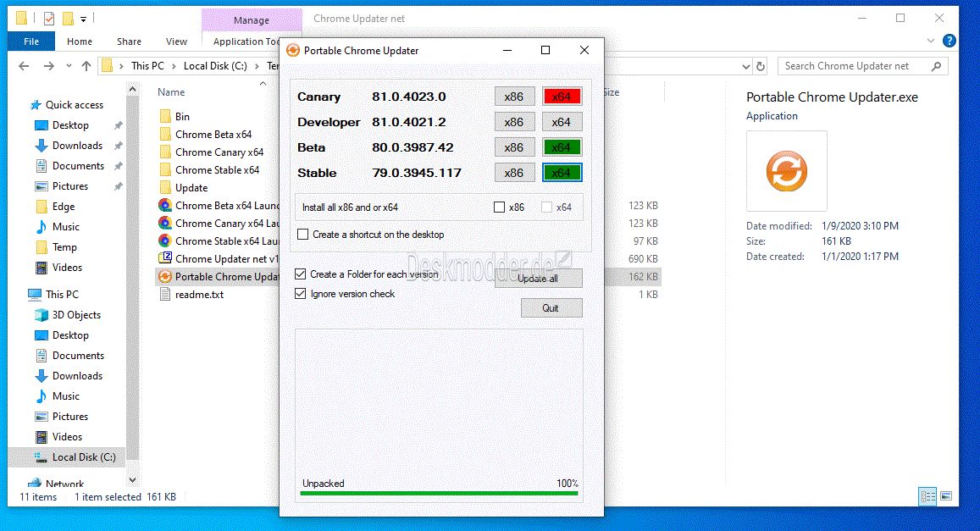Viewport: 980px width, 531px height.
Task: Select Local Disk (C:) in sidebar
Action: (84, 457)
